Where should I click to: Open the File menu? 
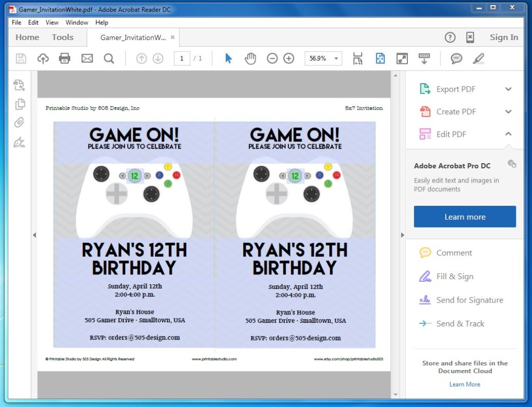point(16,22)
